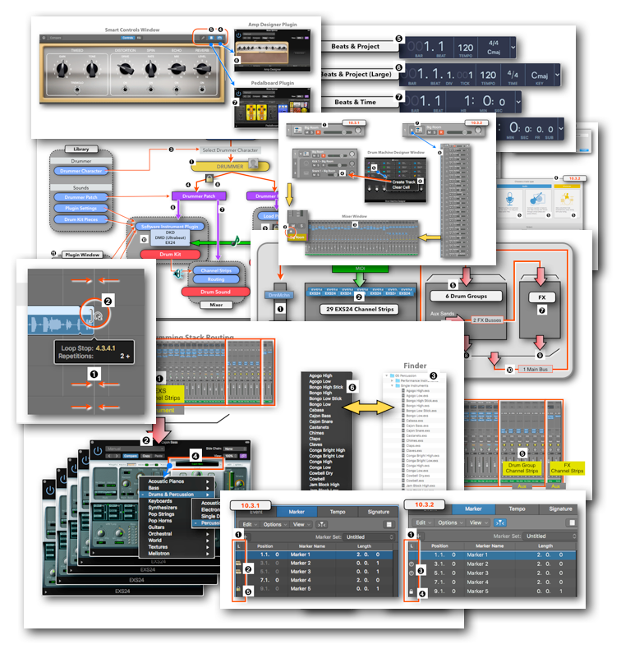
Task: Choose Create Track in Drum Machine Designer menu
Action: click(403, 182)
